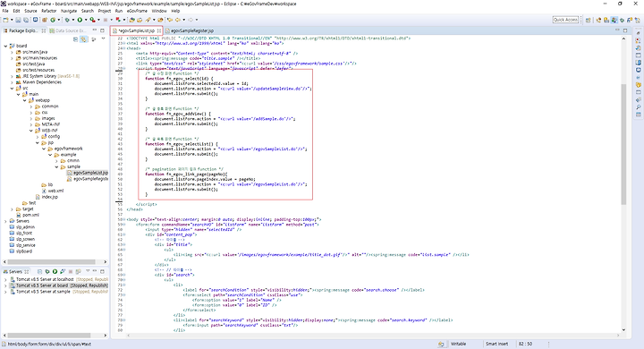Click the Stop server red square in Servers view
The height and width of the screenshot is (349, 644).
[x=70, y=271]
